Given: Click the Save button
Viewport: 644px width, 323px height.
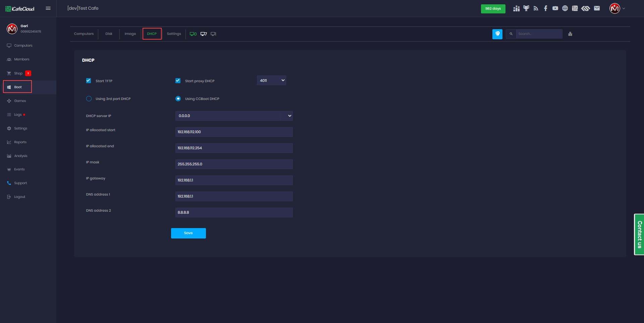Looking at the screenshot, I should [x=188, y=233].
